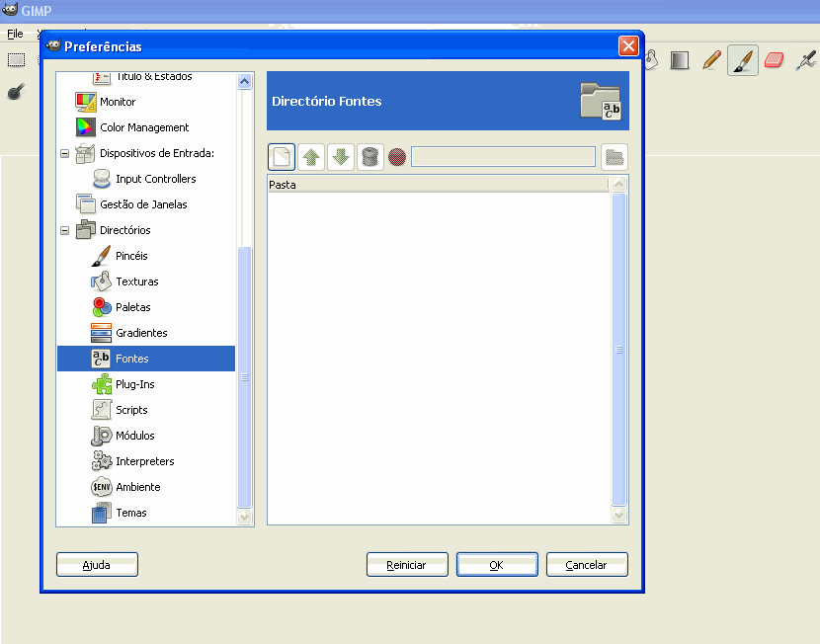
Task: Click the Plug-Ins puzzle piece icon
Action: [102, 384]
